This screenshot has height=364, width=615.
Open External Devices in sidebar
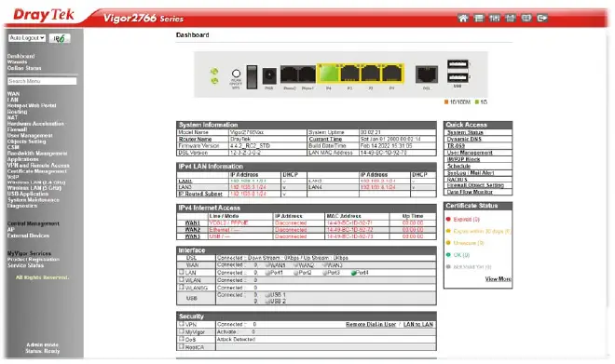(28, 236)
